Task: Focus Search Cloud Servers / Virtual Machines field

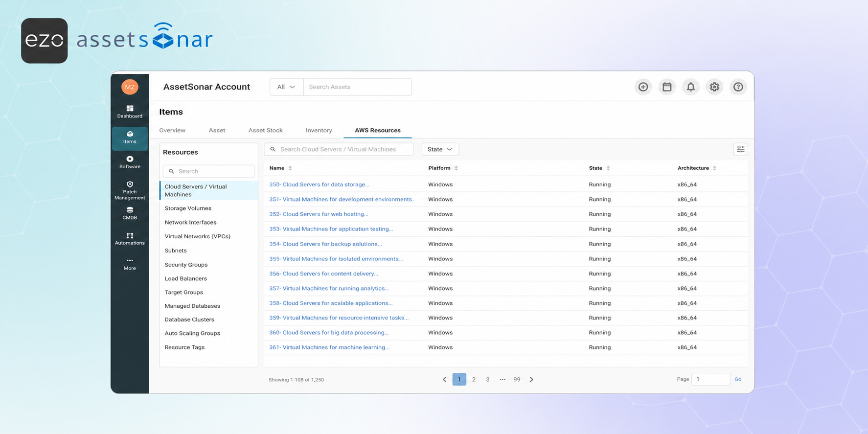Action: [339, 149]
